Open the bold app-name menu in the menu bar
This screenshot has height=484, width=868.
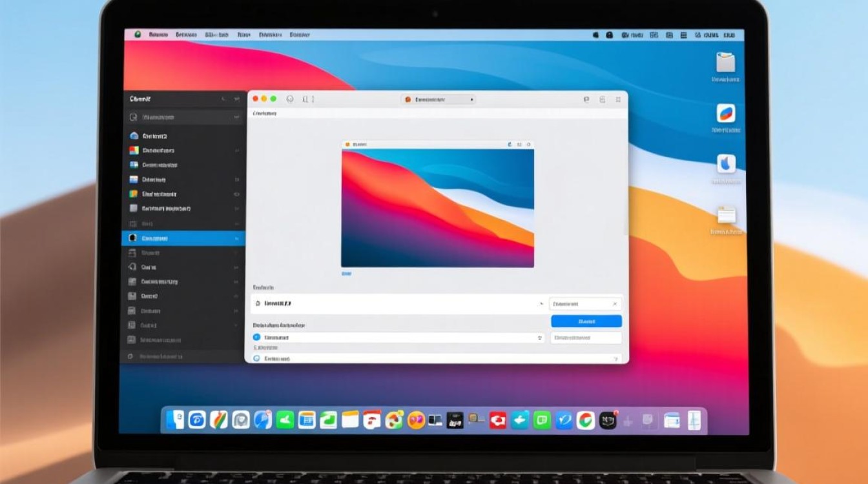click(158, 34)
